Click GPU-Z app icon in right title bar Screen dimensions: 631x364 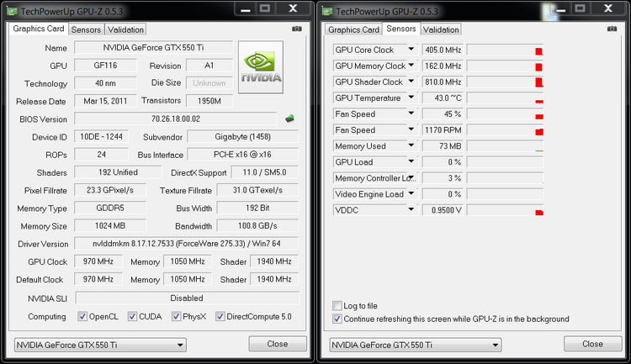(327, 11)
